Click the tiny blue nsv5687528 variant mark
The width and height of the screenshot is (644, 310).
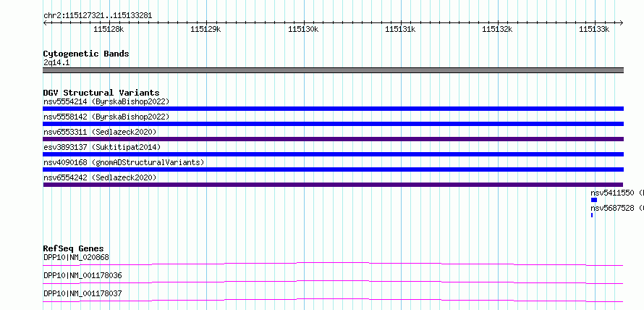tap(592, 215)
